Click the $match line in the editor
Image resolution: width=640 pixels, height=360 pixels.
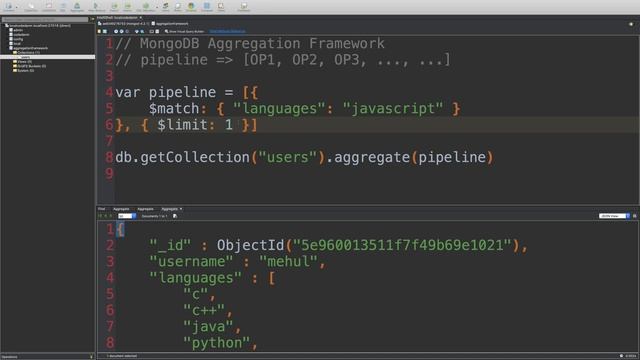pyautogui.click(x=304, y=109)
